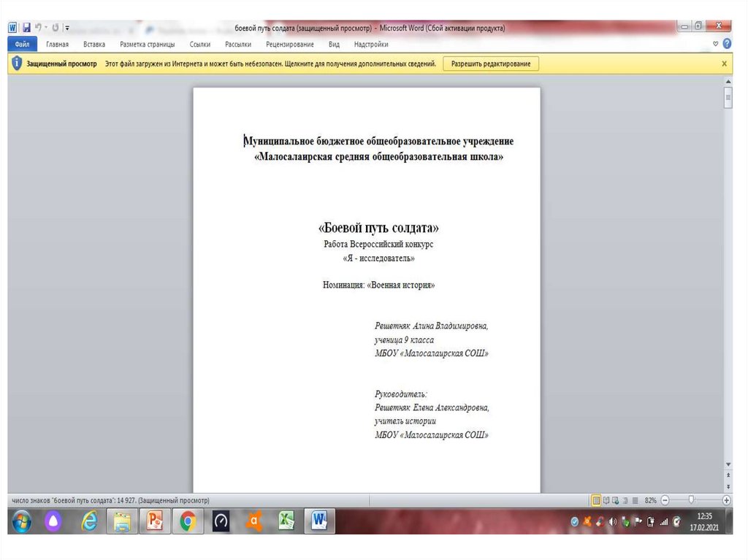Click the volume speaker tray icon
This screenshot has height=560, width=748.
(613, 522)
